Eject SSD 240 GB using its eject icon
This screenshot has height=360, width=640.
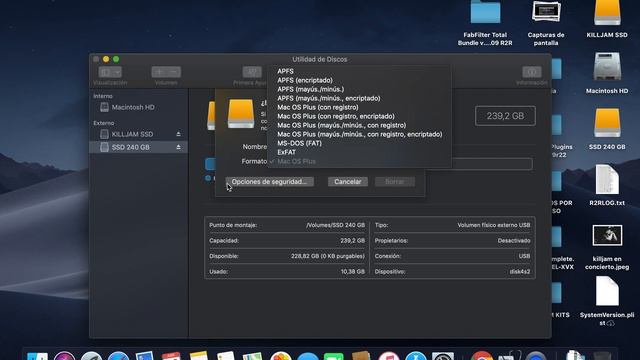click(x=178, y=147)
